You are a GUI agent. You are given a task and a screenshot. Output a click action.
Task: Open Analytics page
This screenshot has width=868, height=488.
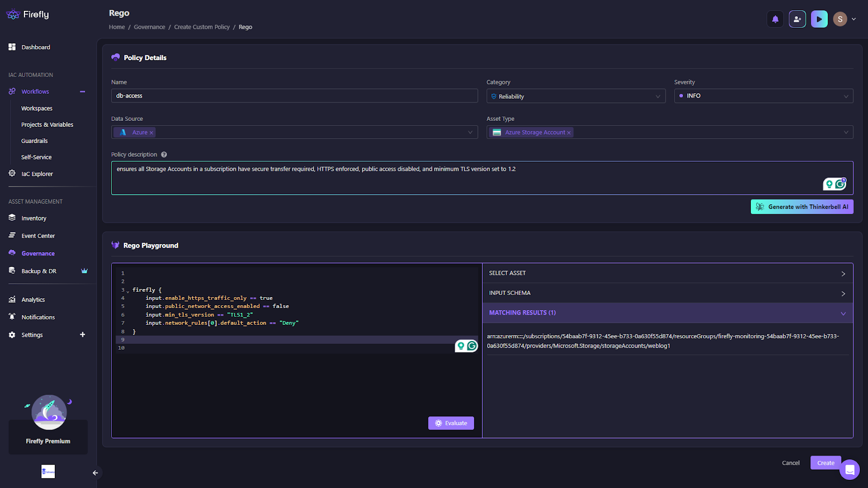tap(33, 300)
